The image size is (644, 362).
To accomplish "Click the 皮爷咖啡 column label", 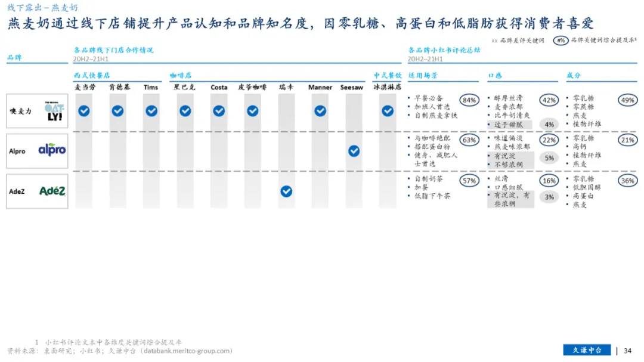I will (x=253, y=87).
